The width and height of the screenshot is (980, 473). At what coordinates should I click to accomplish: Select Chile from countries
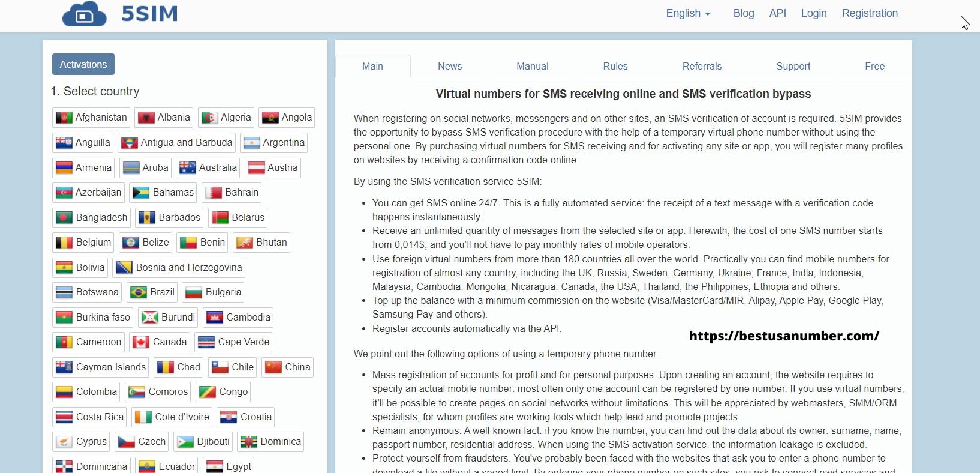pos(233,367)
